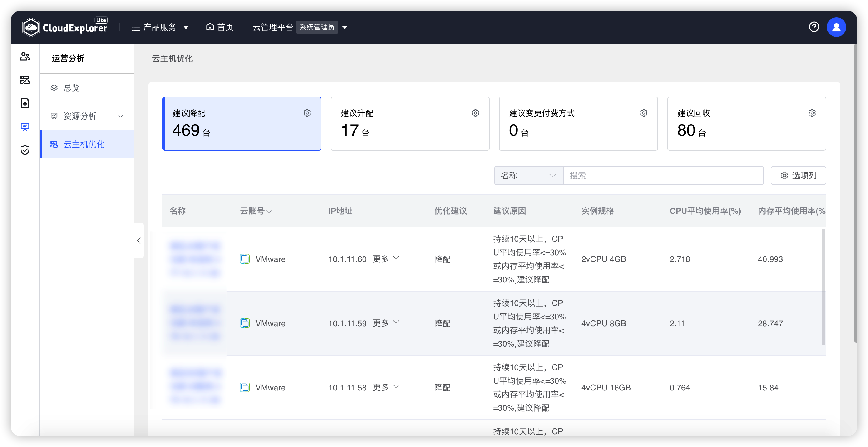
Task: Select the cloud resource management sidebar icon
Action: pos(25,80)
